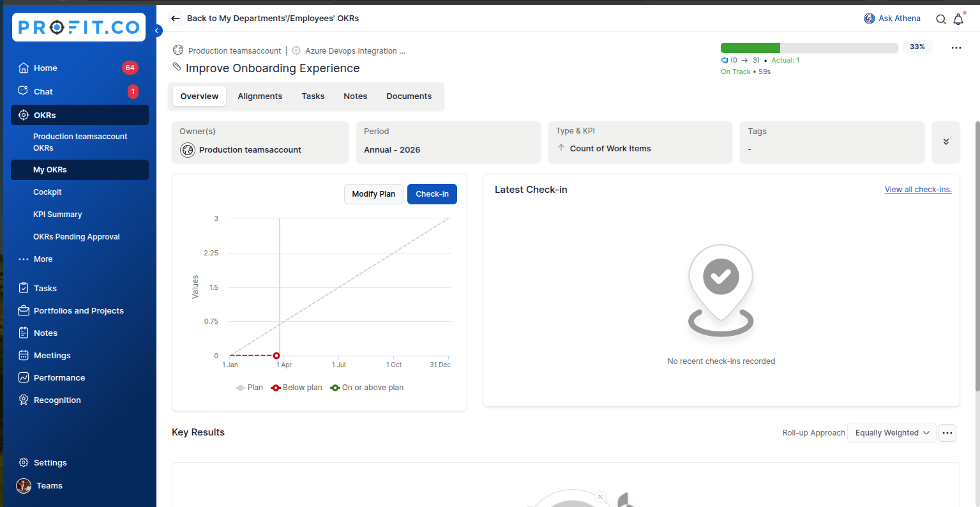Click the red below-plan chart data point
Screen dimensions: 980x507
(x=276, y=356)
